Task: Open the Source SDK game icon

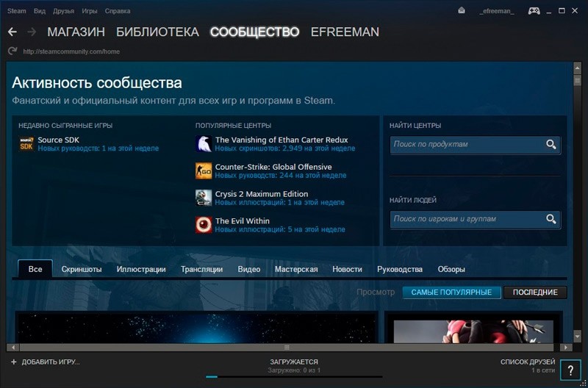Action: [26, 144]
